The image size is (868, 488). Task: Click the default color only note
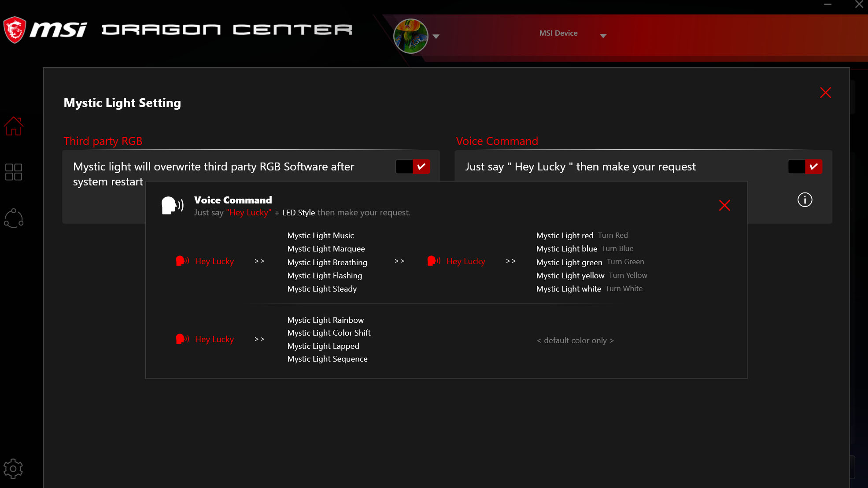coord(575,340)
